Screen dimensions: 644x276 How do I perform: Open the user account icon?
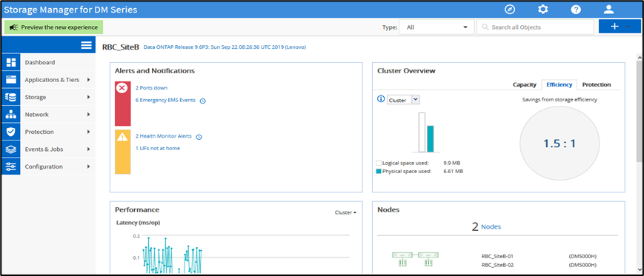(608, 10)
